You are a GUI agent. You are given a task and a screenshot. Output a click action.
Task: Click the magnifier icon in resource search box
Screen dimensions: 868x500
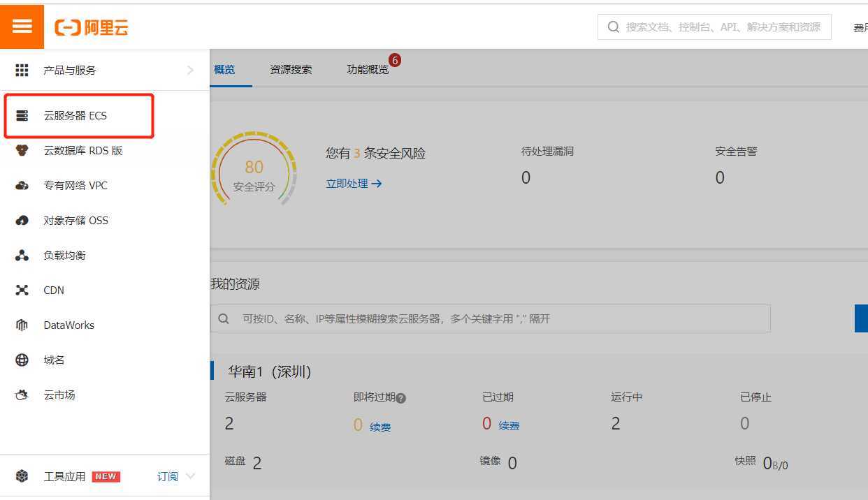[x=224, y=318]
